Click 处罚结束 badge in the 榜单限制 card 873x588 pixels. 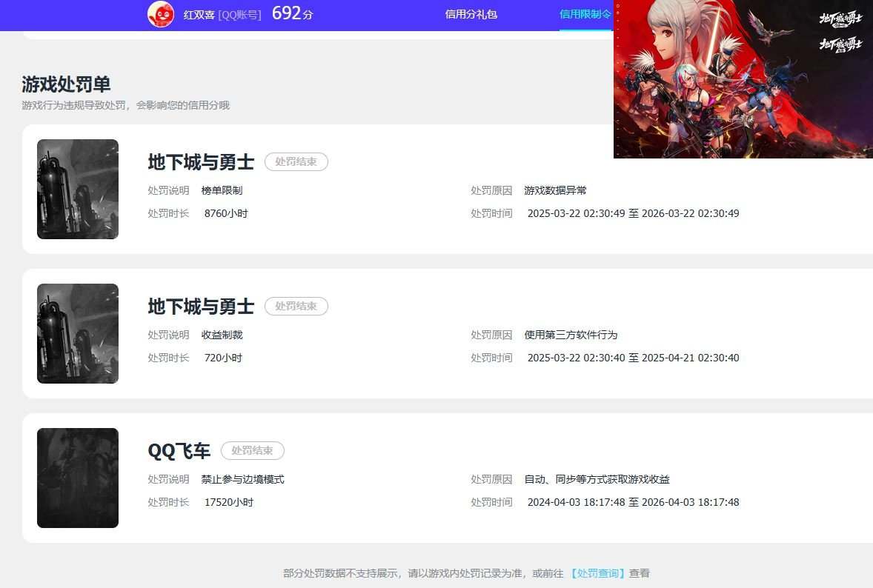point(296,162)
